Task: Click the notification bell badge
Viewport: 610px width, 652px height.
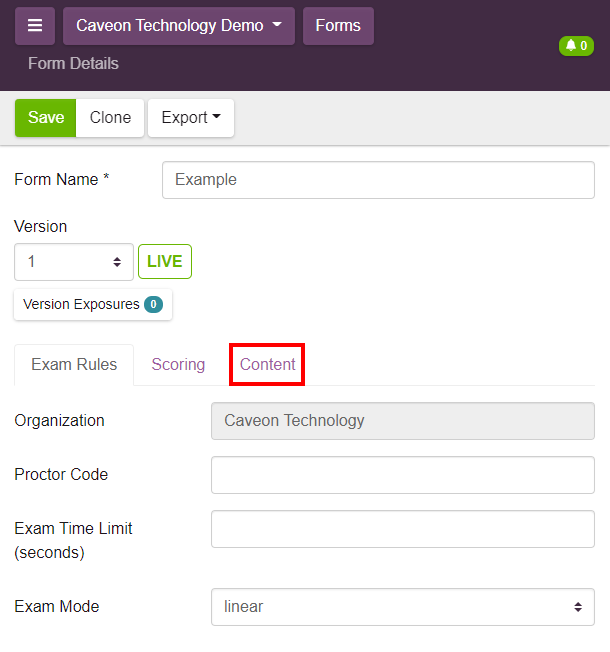Action: pos(576,46)
